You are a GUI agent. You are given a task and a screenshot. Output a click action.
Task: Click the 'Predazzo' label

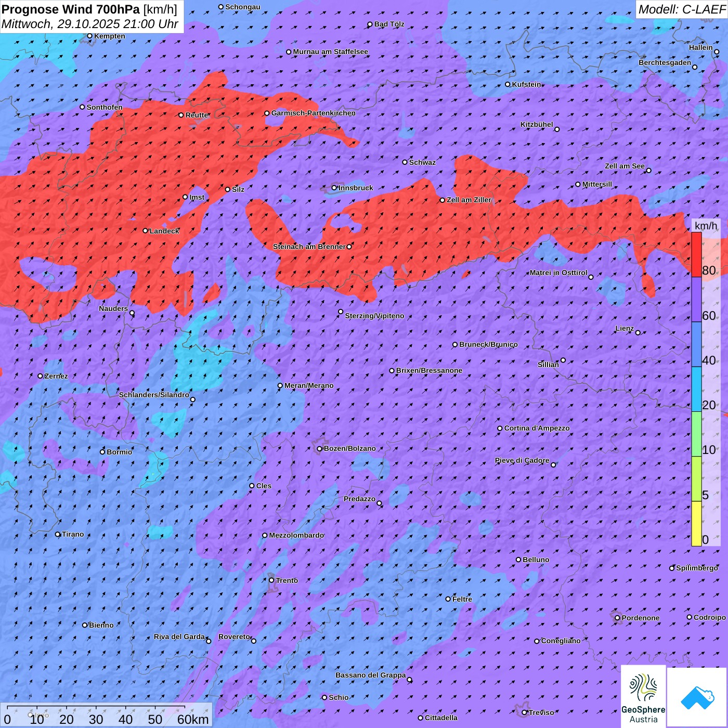[359, 499]
